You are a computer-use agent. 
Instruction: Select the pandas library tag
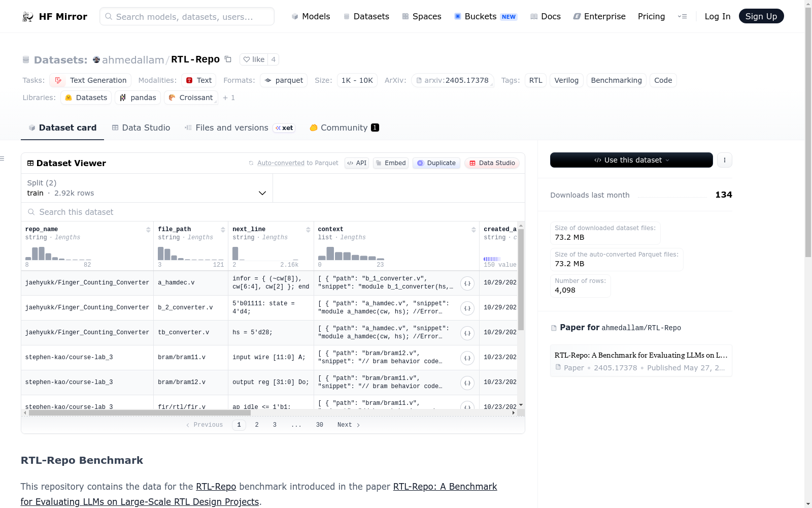click(138, 98)
